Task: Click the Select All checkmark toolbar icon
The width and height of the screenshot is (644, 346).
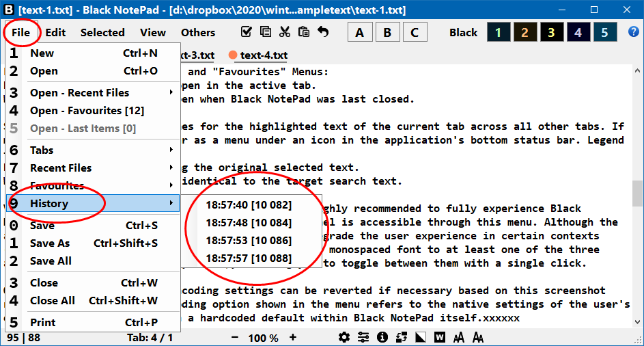Action: [x=247, y=31]
